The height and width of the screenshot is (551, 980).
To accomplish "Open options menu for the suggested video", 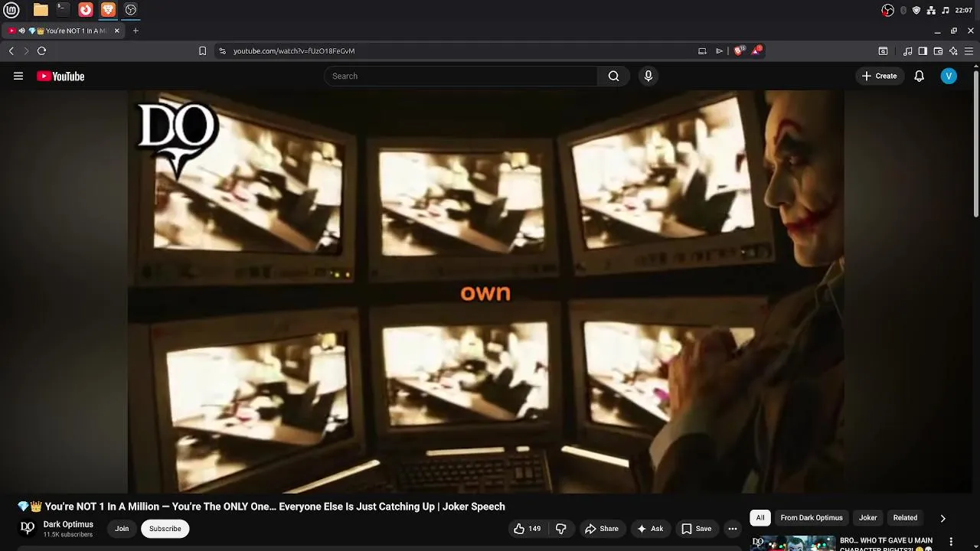I will [x=951, y=542].
